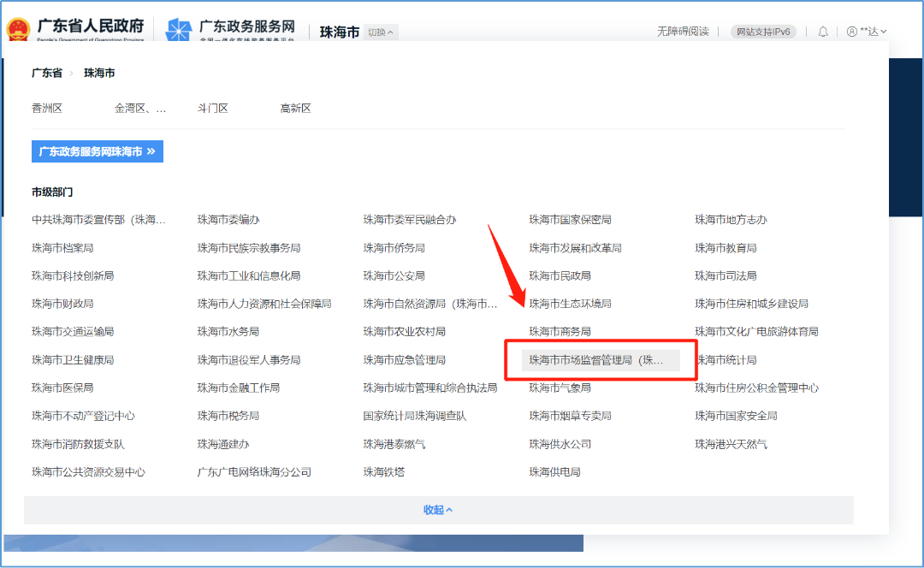
Task: Click the 网站支持IPv6 badge
Action: click(763, 32)
